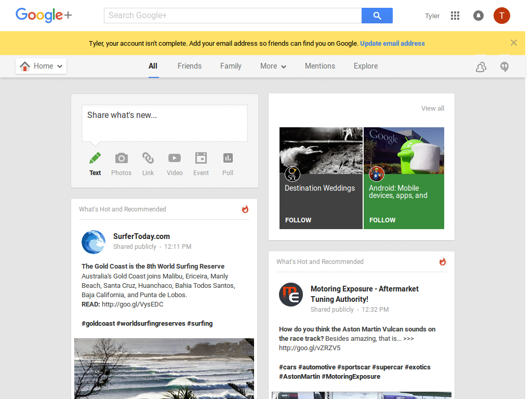Open the SurferToday.com profile name
This screenshot has height=399, width=532.
click(141, 236)
